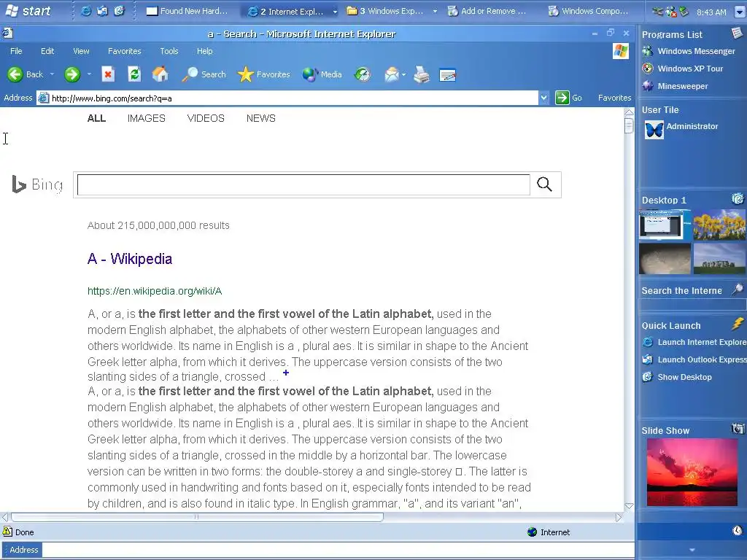Open Back button history dropdown arrow
The height and width of the screenshot is (560, 747).
tap(52, 74)
